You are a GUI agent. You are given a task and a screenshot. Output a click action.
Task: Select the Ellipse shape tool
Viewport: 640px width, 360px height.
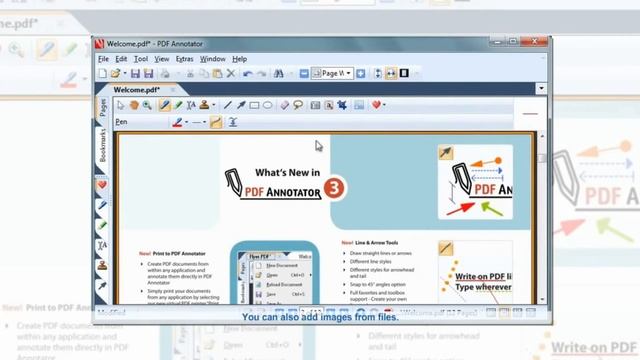pos(268,105)
